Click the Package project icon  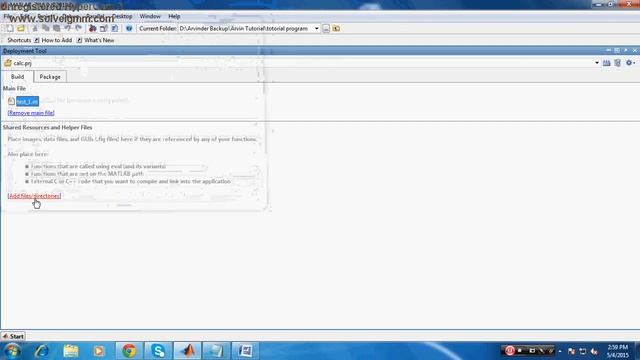pyautogui.click(x=618, y=63)
